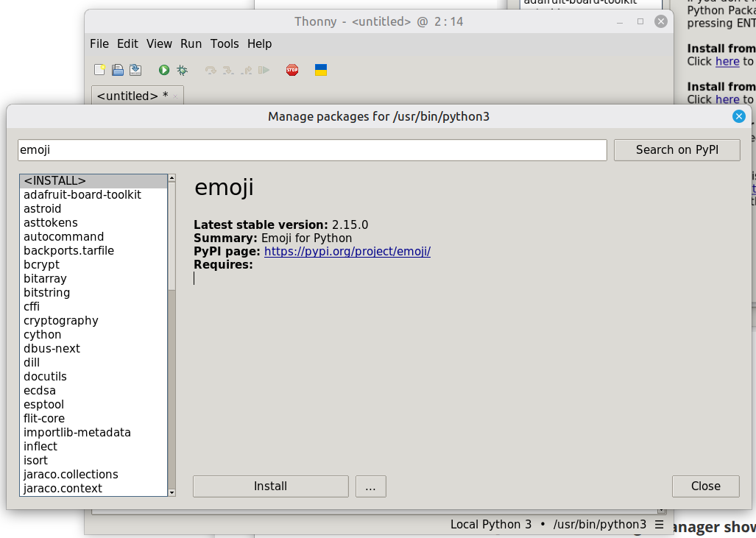
Task: Open the Tools menu
Action: (x=225, y=44)
